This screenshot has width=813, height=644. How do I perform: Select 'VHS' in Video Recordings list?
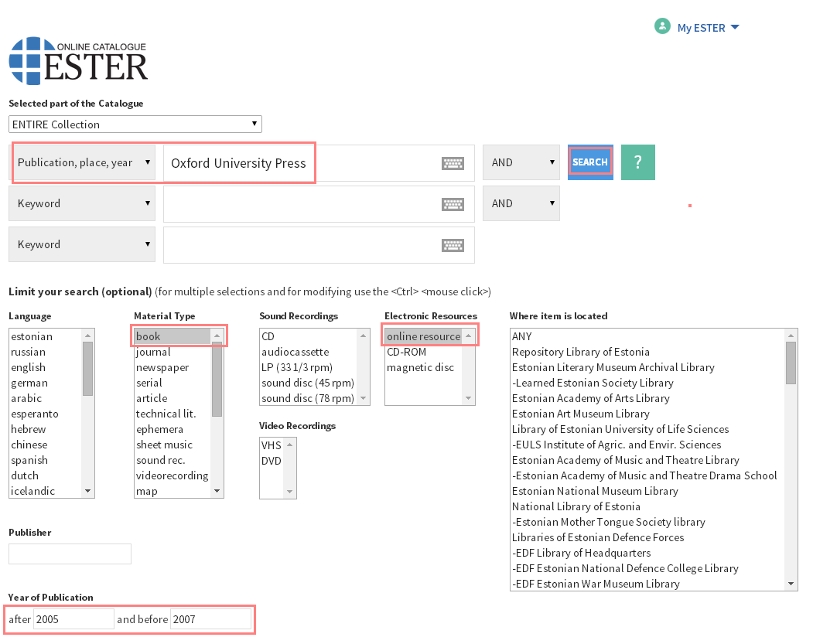coord(272,445)
